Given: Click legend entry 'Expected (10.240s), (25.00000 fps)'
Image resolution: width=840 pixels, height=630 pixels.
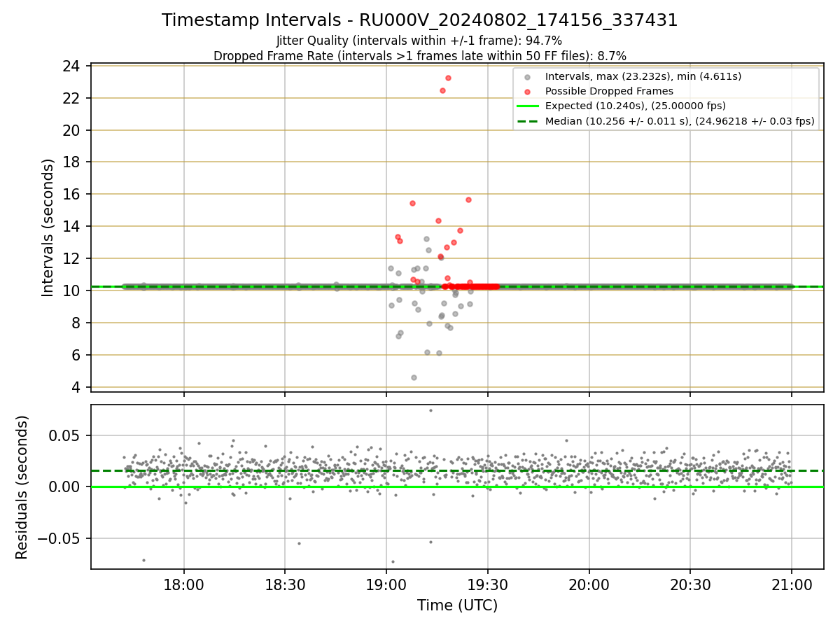Looking at the screenshot, I should pos(636,106).
